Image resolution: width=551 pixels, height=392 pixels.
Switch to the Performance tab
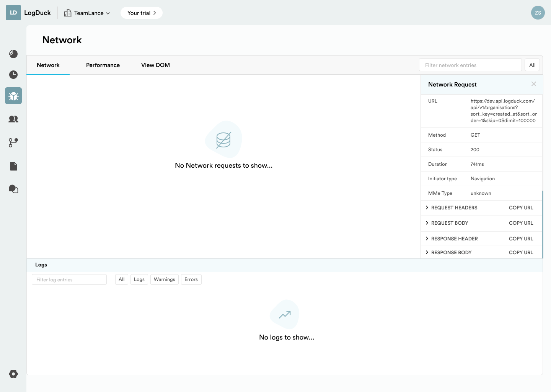point(103,65)
